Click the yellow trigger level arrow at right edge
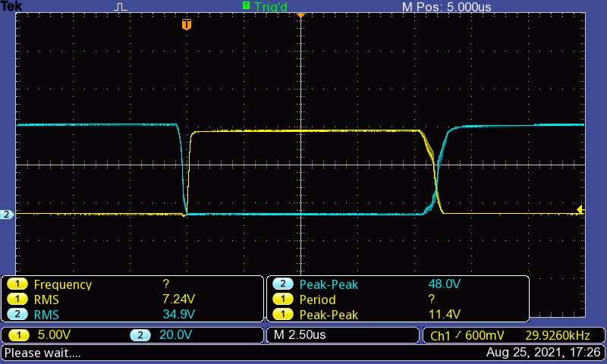The height and width of the screenshot is (364, 607). (580, 209)
